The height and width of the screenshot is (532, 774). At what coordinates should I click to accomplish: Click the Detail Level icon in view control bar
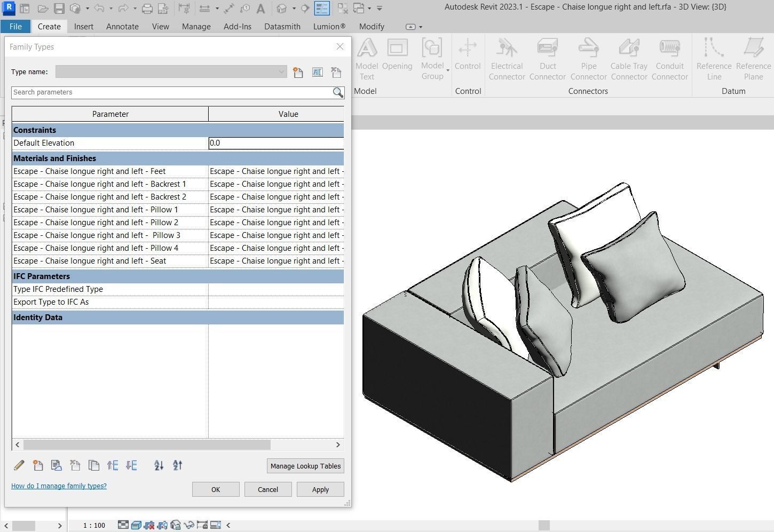tap(123, 525)
